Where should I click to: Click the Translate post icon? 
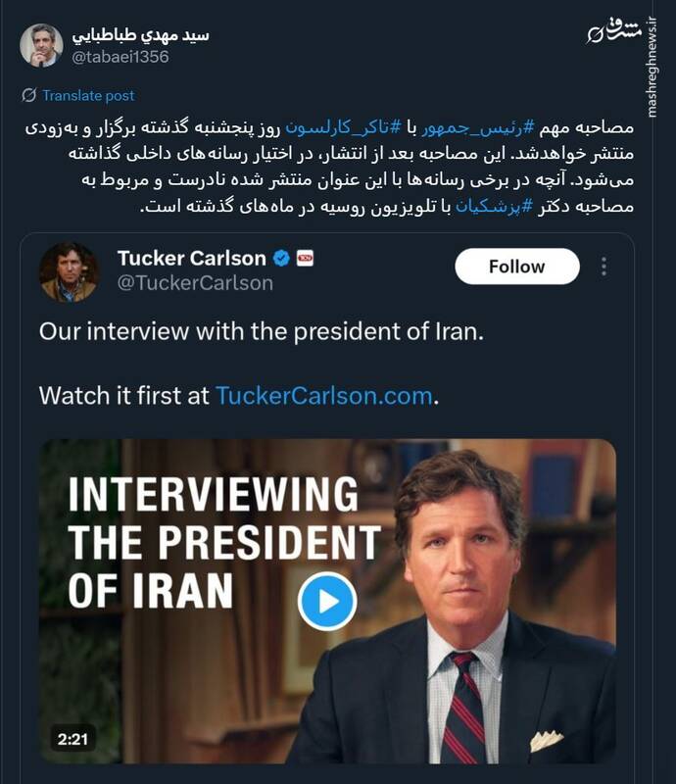pos(28,95)
